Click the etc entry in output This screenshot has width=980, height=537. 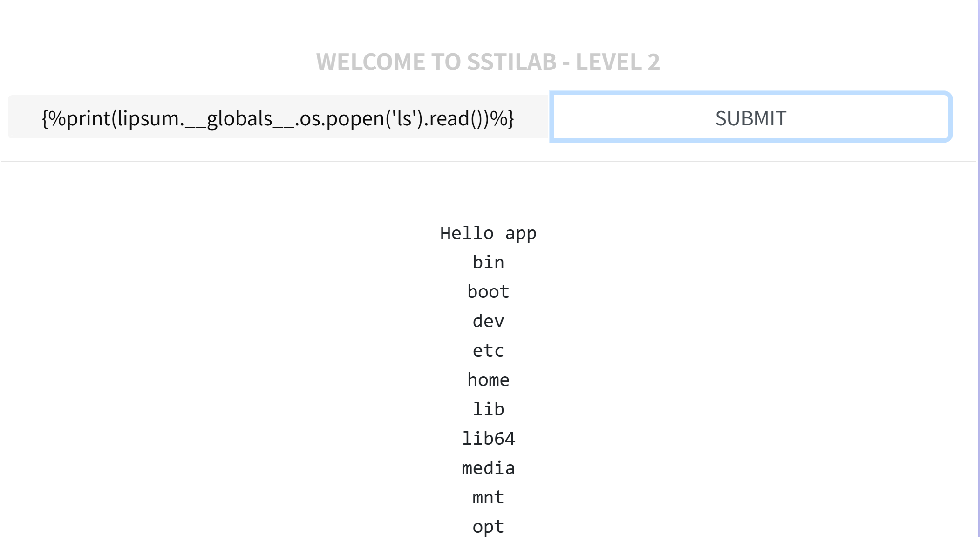point(488,351)
